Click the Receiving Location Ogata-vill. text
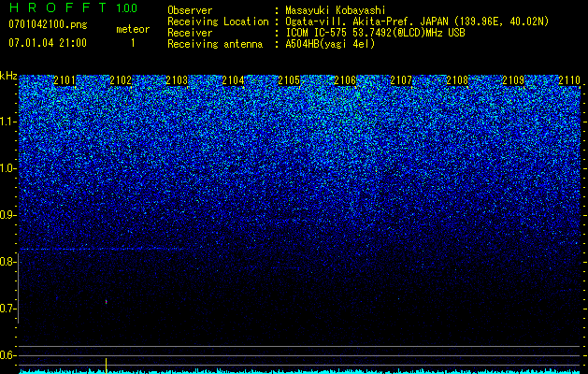The image size is (588, 374). point(417,22)
